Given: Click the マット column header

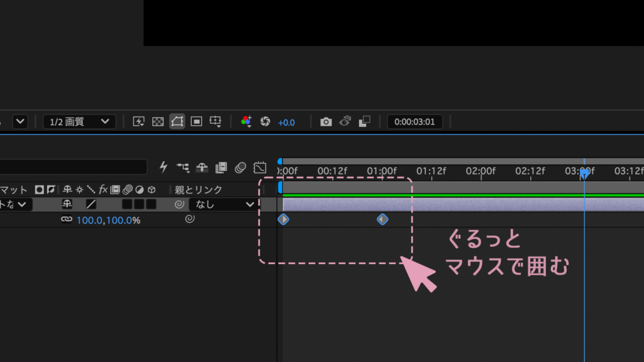Looking at the screenshot, I should 14,190.
